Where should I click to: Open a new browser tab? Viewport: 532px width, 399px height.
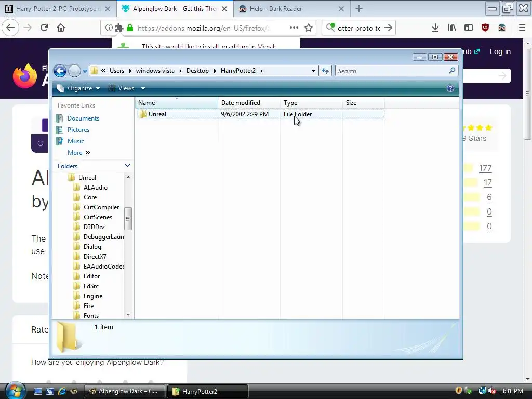(x=359, y=8)
